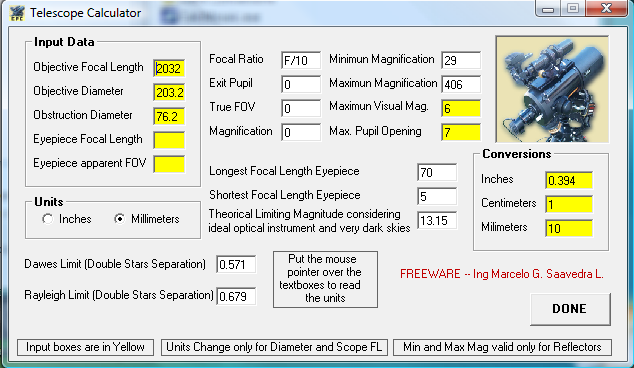Screen dimensions: 634x368
Task: Click the Maximun Visual Mag. yellow field
Action: (x=461, y=108)
